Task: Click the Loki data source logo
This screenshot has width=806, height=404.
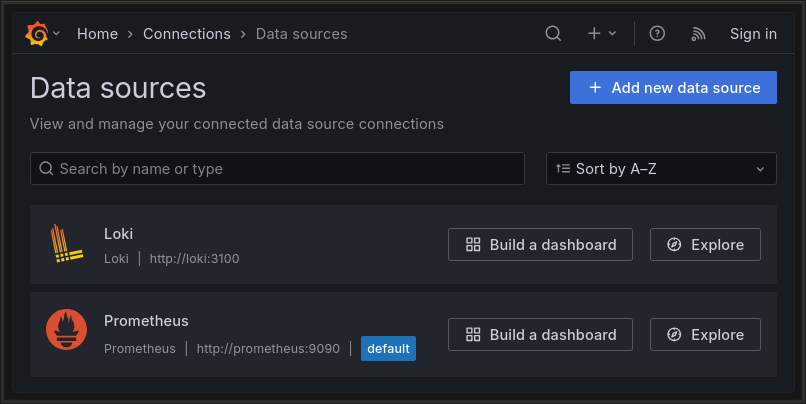Action: (67, 244)
